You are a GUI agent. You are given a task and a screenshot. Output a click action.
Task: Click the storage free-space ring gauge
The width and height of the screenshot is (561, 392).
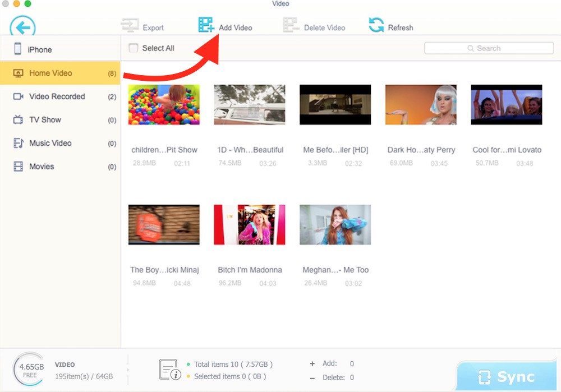pyautogui.click(x=30, y=370)
